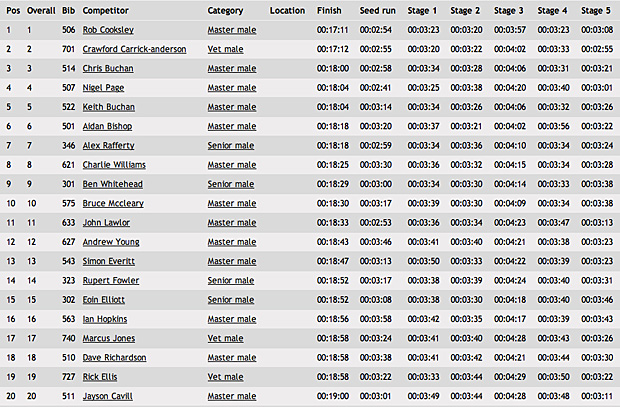Select competitor Nigel Page

pos(104,88)
